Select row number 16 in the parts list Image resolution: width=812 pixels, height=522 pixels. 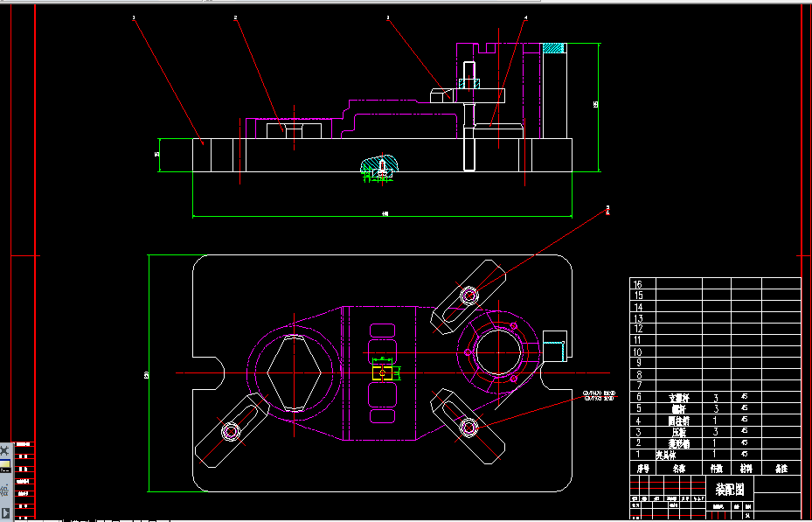pos(638,284)
